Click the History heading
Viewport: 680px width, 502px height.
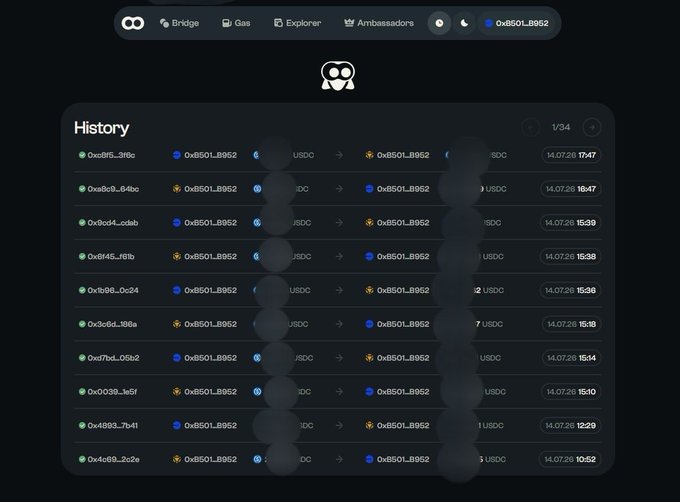tap(101, 128)
